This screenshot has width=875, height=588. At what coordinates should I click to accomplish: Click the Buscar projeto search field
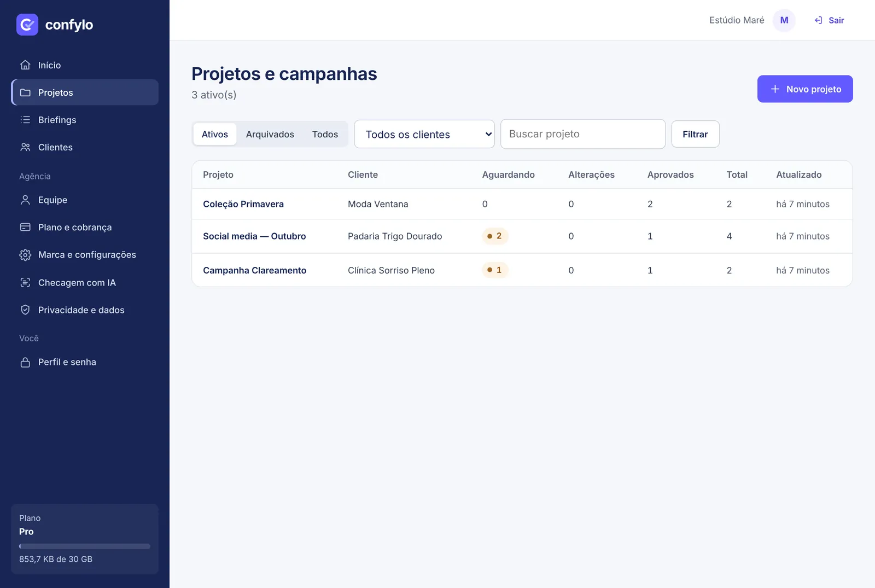click(x=583, y=134)
